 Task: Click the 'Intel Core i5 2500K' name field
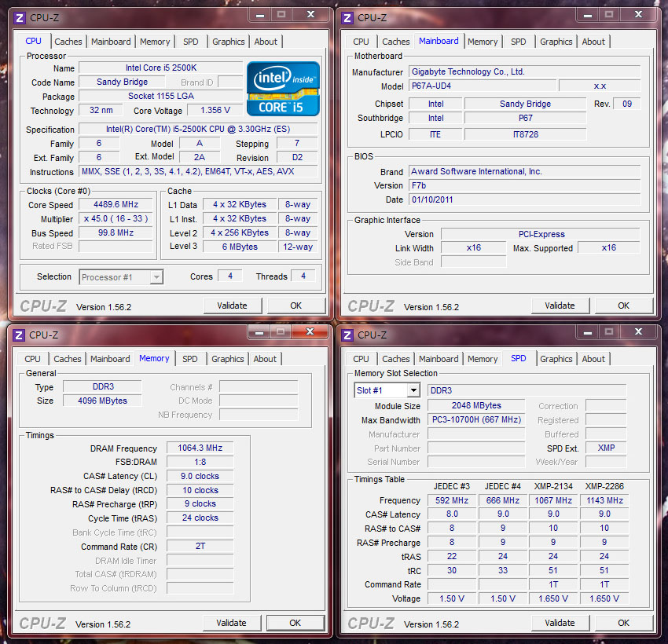160,68
